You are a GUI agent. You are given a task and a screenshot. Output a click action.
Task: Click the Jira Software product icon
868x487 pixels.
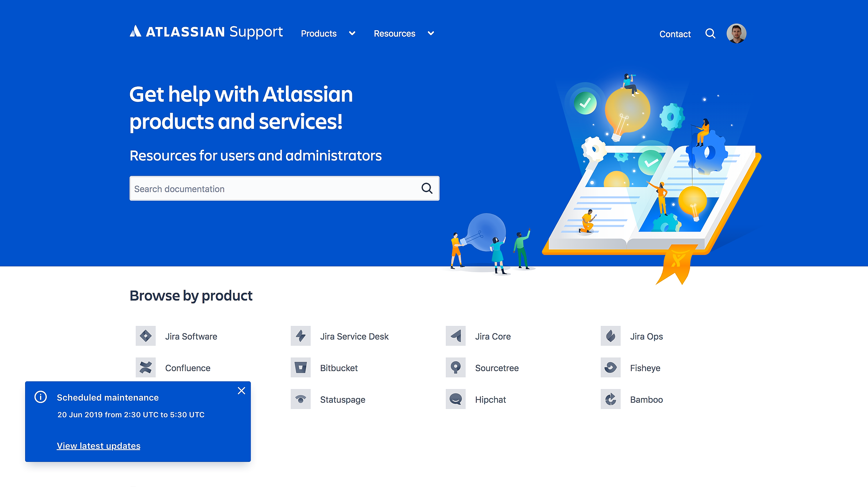click(146, 336)
